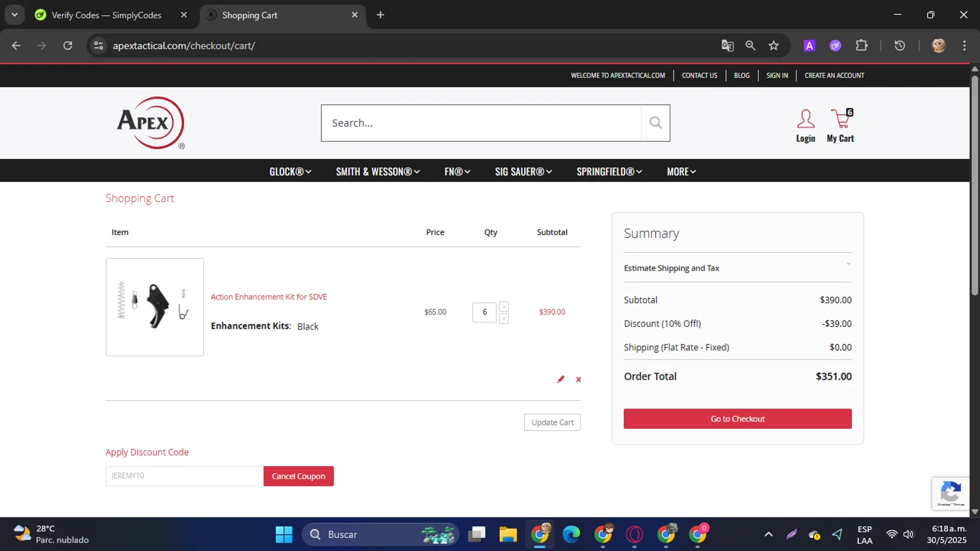Viewport: 980px width, 551px height.
Task: Click the Search input field
Action: tap(481, 123)
